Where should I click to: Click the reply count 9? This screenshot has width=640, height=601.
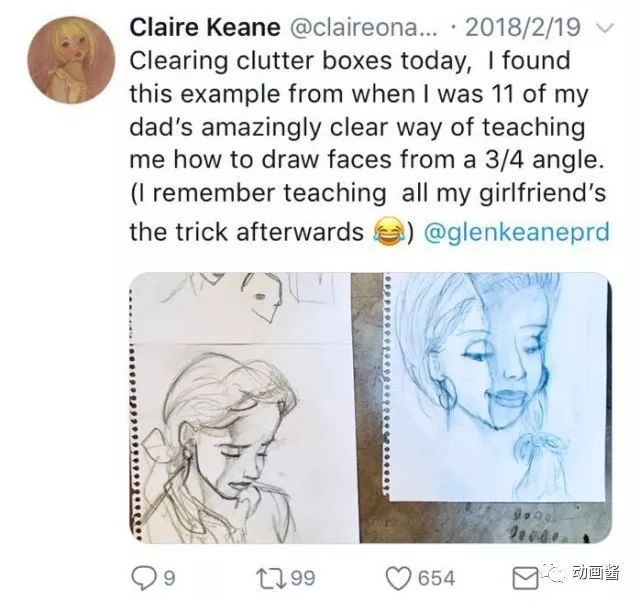pyautogui.click(x=169, y=577)
